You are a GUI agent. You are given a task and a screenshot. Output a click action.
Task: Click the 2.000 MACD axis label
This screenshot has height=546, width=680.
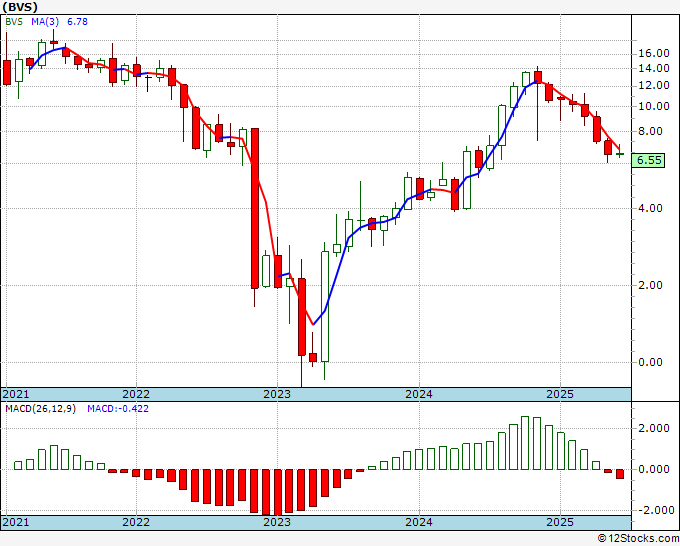click(654, 428)
